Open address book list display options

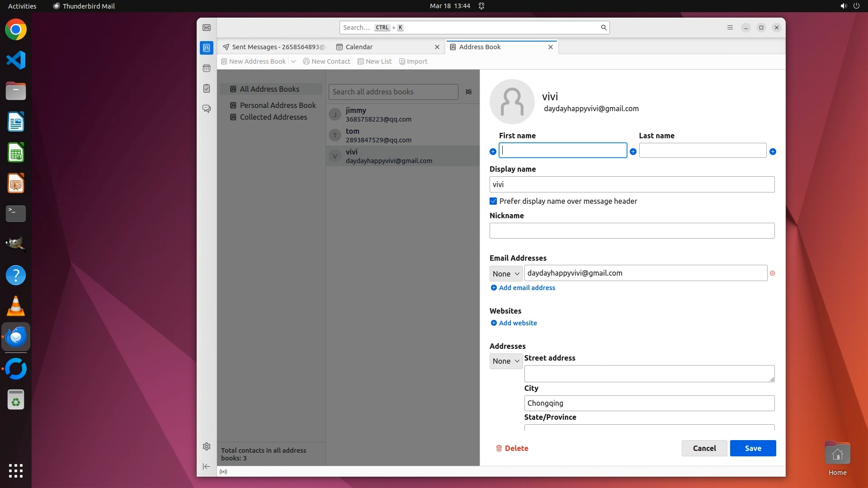pos(469,92)
